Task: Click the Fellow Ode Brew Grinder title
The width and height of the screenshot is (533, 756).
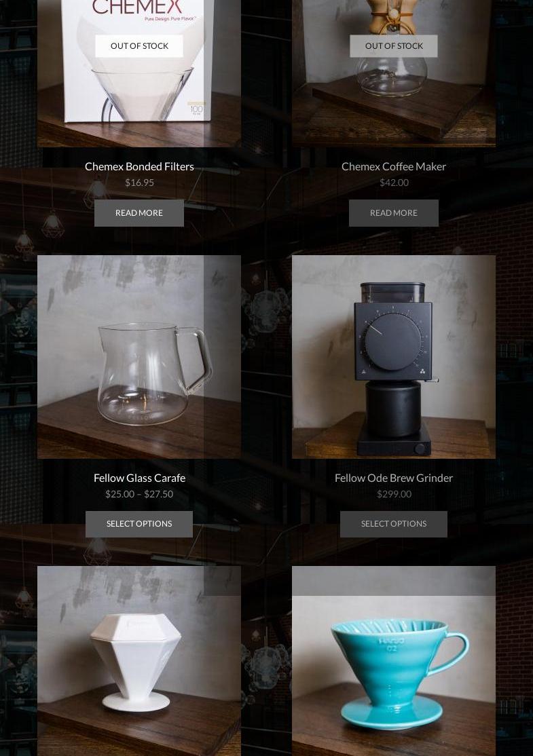Action: click(394, 478)
